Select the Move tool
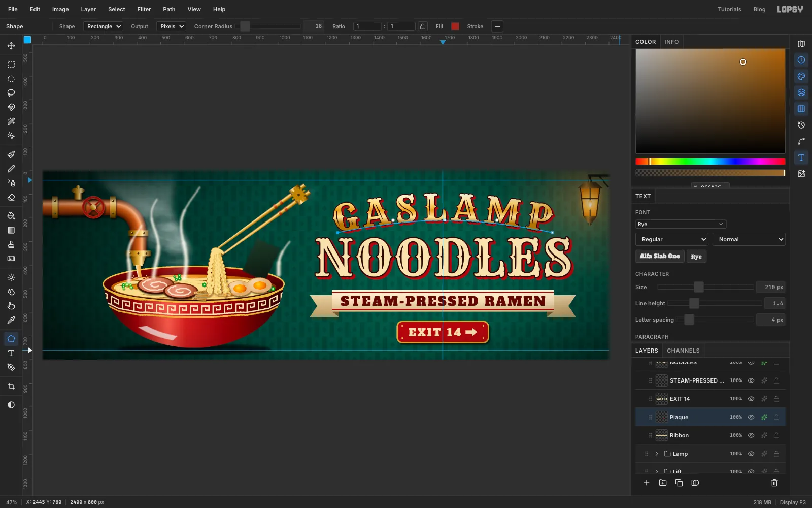The image size is (812, 508). (11, 46)
